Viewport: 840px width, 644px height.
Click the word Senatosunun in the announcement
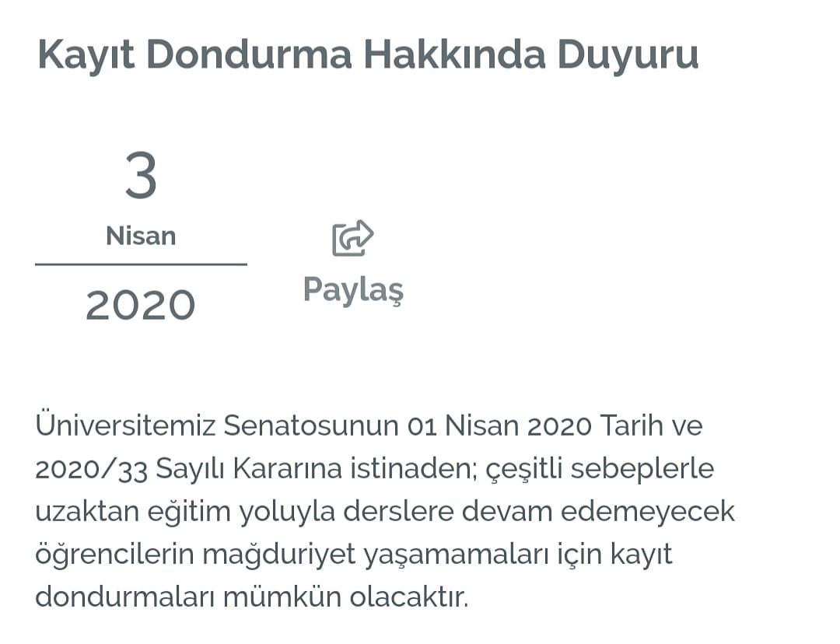[x=311, y=426]
